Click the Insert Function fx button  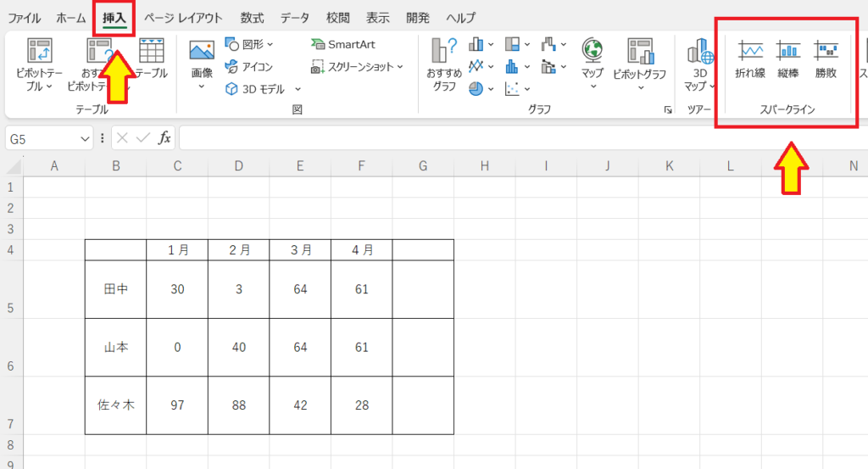click(164, 138)
